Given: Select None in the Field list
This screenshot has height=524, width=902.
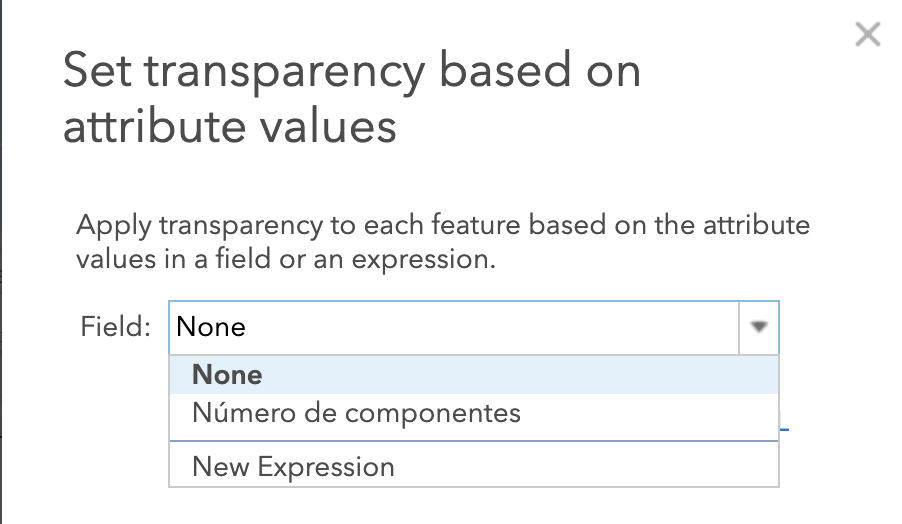Looking at the screenshot, I should pos(474,374).
